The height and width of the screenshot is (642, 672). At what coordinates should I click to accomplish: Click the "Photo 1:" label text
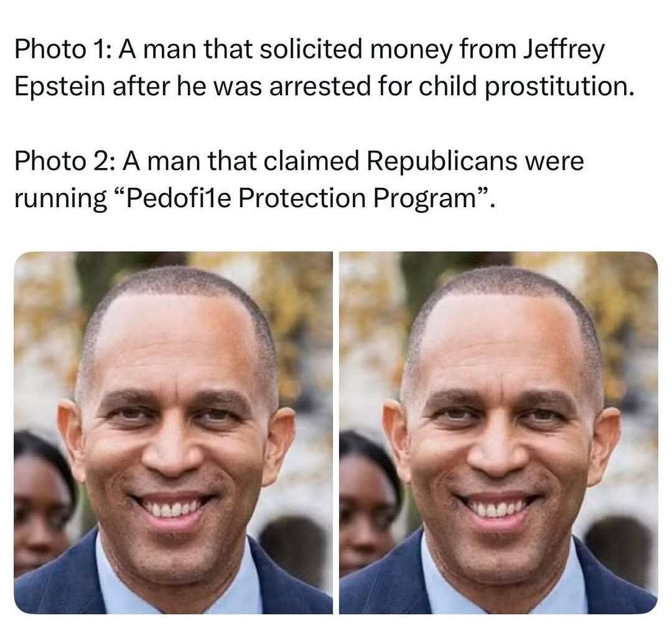(63, 49)
